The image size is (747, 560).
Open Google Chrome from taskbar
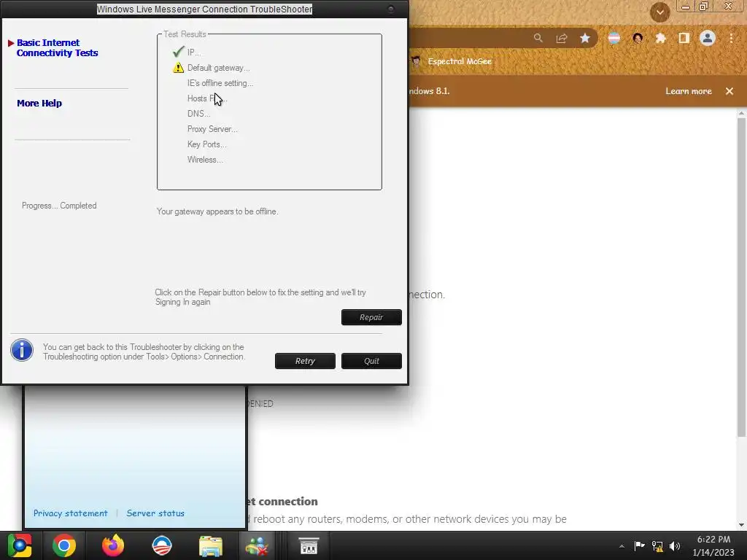(64, 545)
